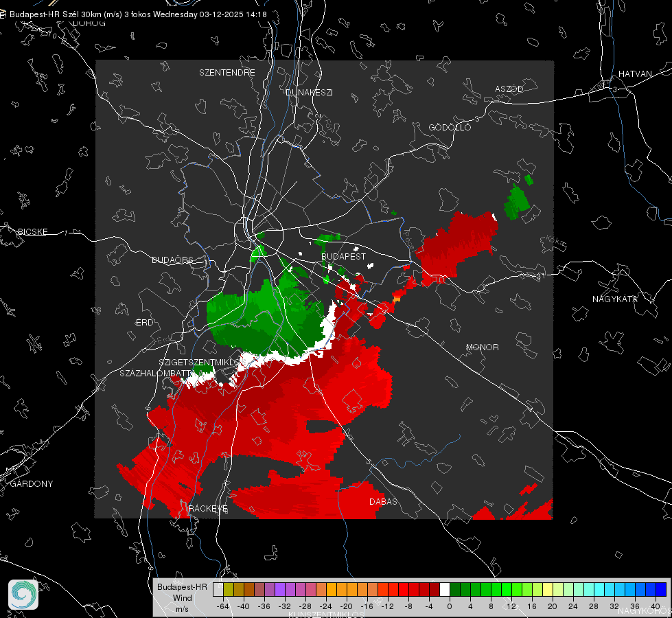Click the 40 legend scale value
Screen dimensions: 672x618
656,606
